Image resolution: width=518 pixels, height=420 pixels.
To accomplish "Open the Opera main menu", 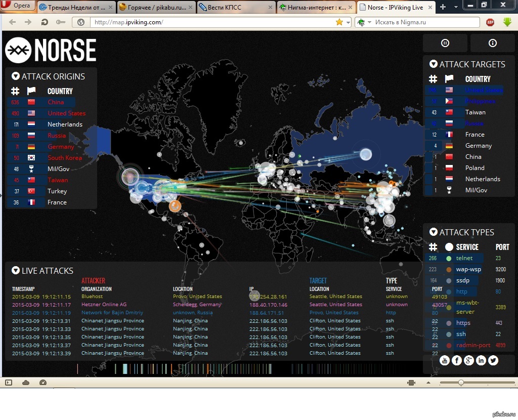I will (18, 6).
